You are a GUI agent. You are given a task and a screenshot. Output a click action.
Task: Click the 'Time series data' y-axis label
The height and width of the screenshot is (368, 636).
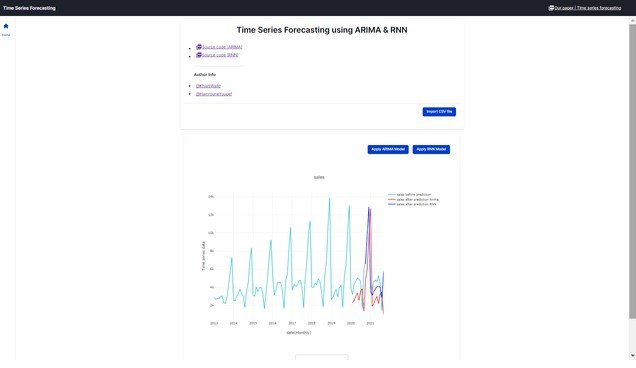pos(203,256)
